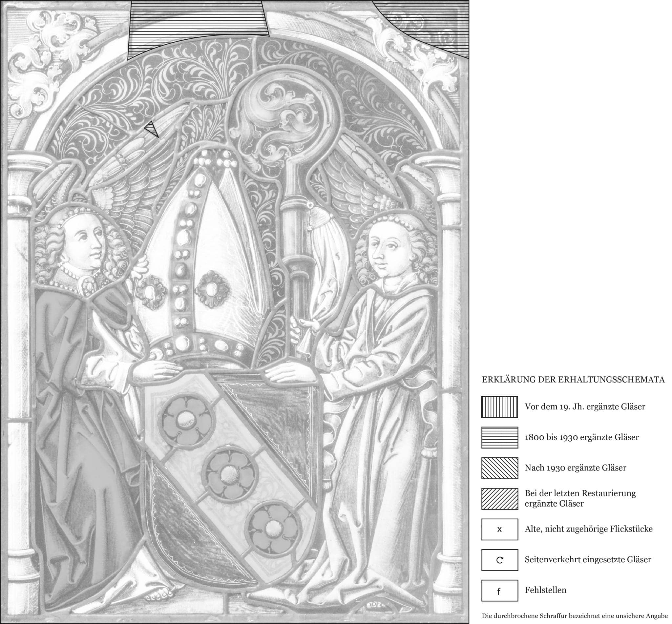Click the small hatched triangle in the wing
Screen dimensions: 672x624
(x=152, y=129)
